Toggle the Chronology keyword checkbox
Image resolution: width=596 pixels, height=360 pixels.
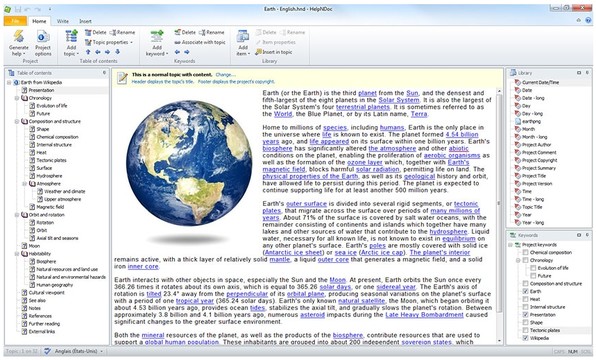pos(525,260)
